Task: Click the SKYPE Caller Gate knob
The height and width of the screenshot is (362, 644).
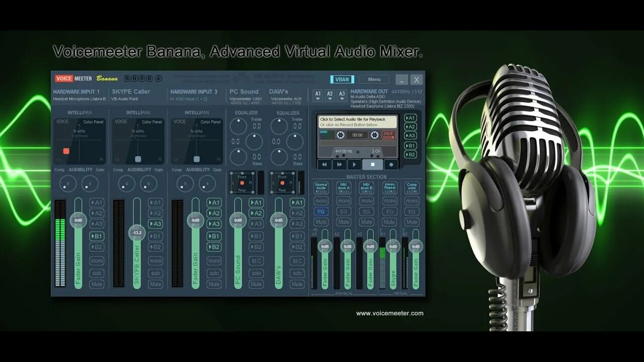Action: point(148,184)
